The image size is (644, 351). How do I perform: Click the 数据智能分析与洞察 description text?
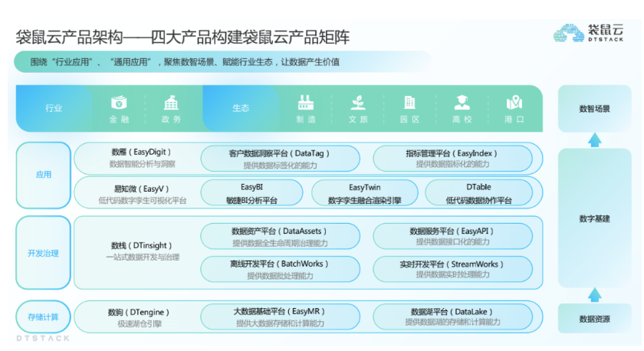[x=142, y=164]
